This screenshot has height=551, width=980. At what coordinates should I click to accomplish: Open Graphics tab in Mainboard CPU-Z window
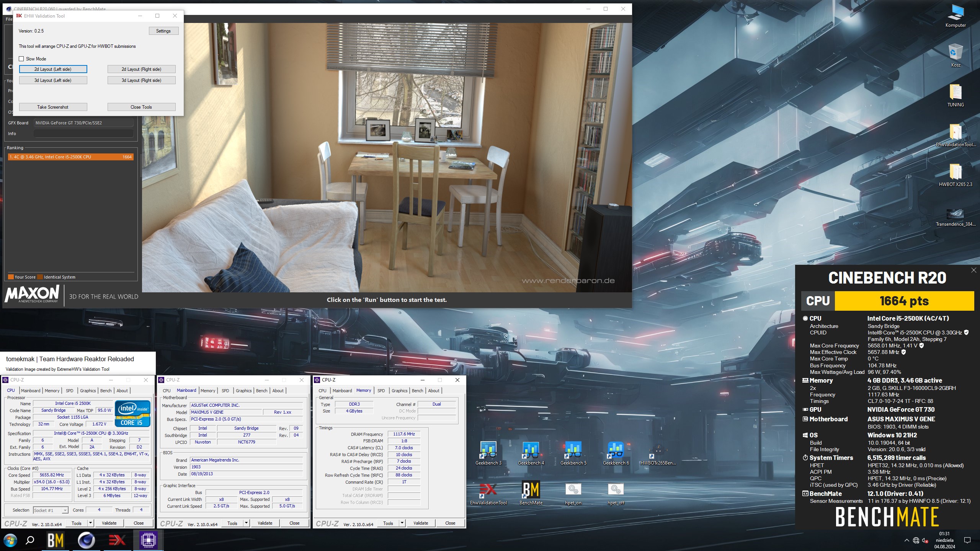coord(244,391)
